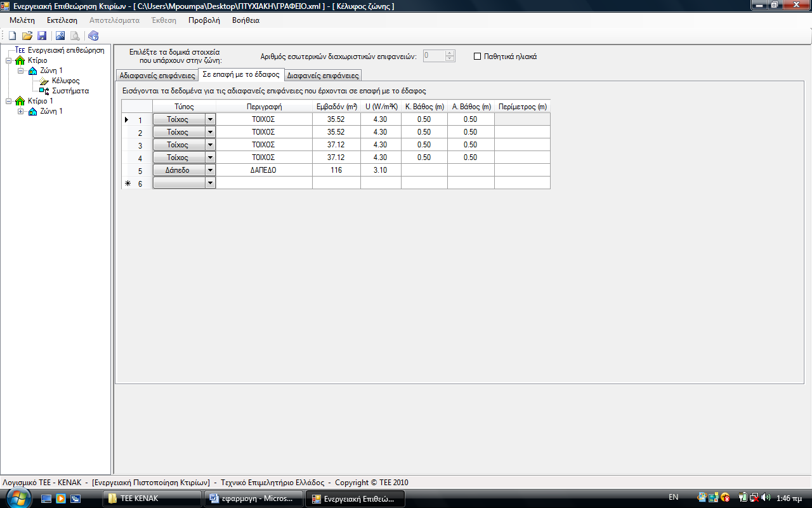Collapse the Κτίριο 1 tree node
Screen dimensions: 812x508
(x=8, y=101)
